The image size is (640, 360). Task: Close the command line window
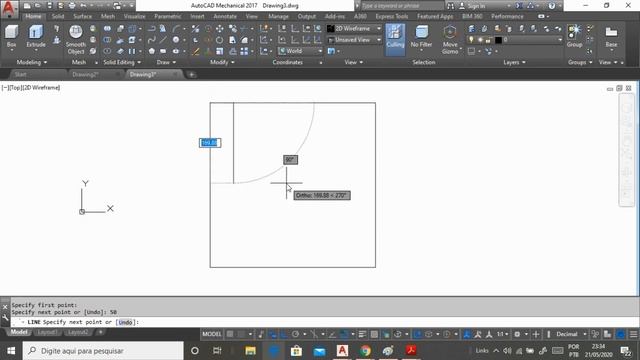click(5, 307)
